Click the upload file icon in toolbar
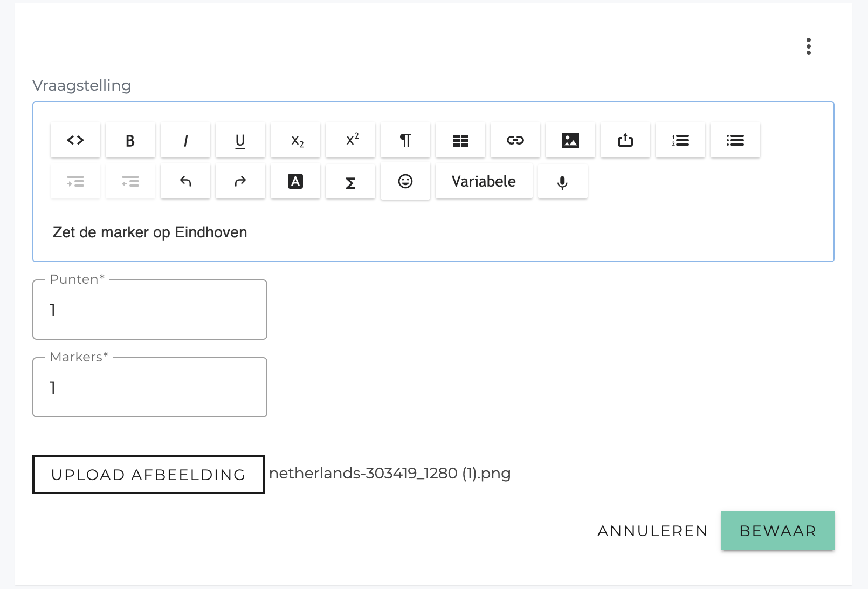This screenshot has height=589, width=868. pyautogui.click(x=625, y=140)
